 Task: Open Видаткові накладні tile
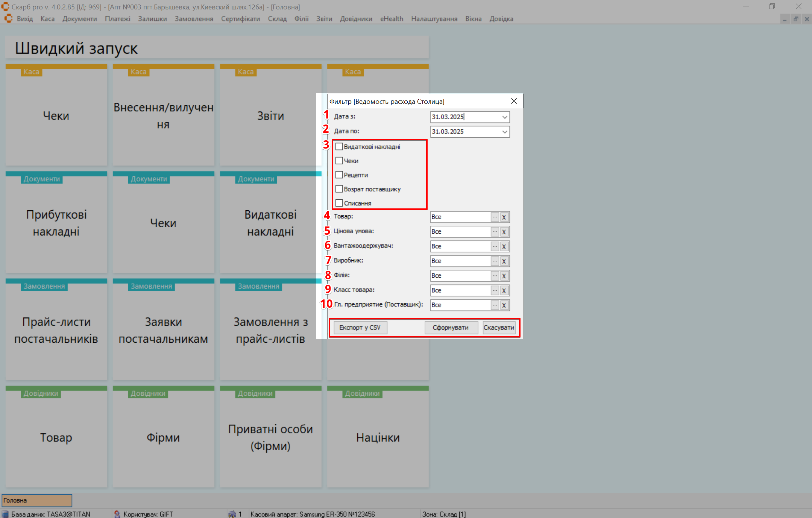point(271,222)
